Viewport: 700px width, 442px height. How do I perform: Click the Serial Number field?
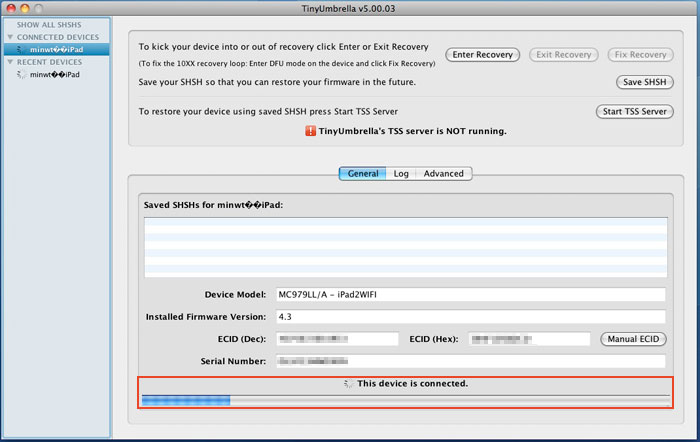click(471, 361)
